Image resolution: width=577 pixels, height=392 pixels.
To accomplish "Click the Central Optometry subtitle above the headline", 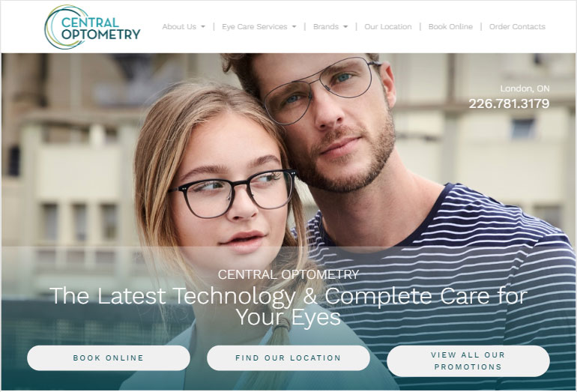I will (288, 274).
